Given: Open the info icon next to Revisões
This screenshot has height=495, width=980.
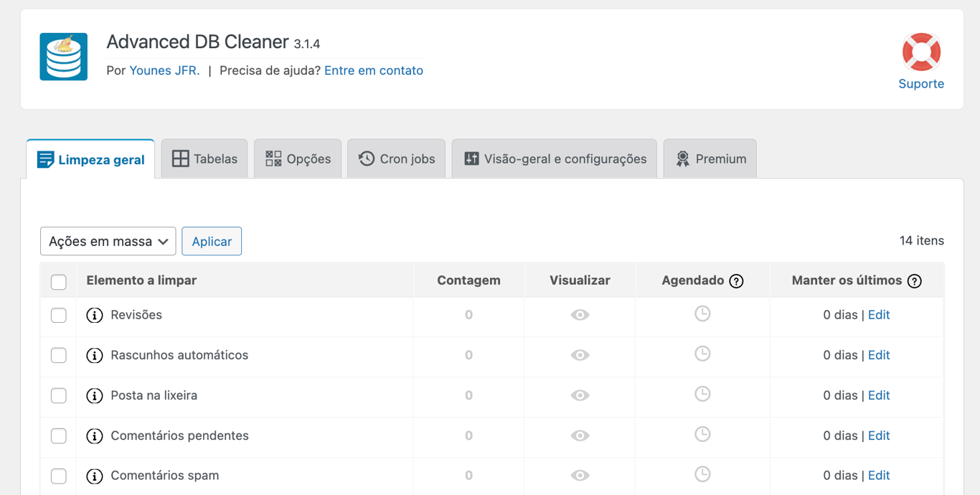Looking at the screenshot, I should point(94,314).
